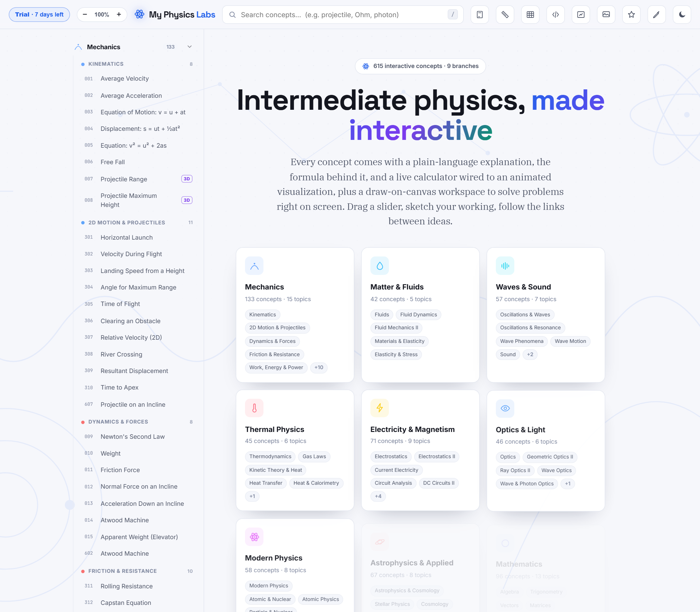Toggle dark mode moon icon
This screenshot has height=612, width=700.
click(x=682, y=15)
